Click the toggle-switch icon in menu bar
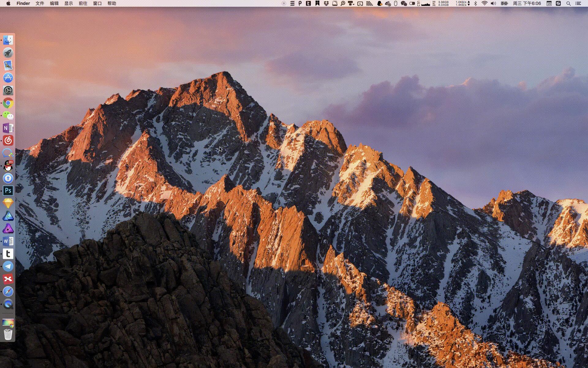This screenshot has height=368, width=588. coord(412,3)
